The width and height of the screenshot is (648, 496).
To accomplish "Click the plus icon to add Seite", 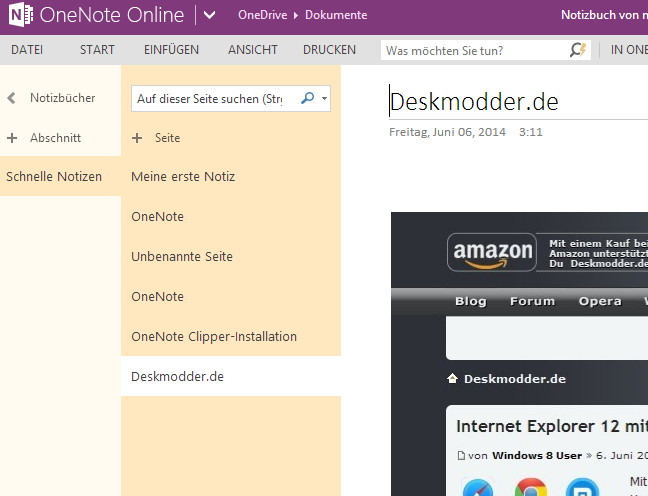I will click(x=137, y=138).
